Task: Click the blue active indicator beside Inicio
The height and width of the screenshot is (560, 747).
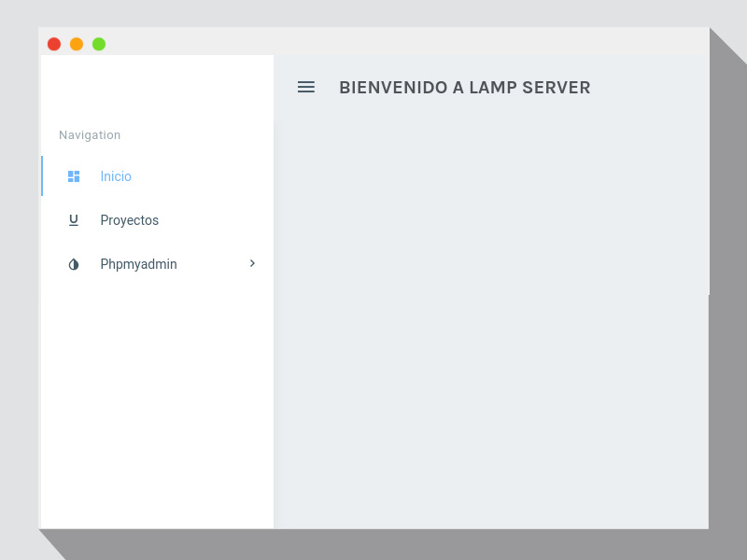Action: (42, 176)
